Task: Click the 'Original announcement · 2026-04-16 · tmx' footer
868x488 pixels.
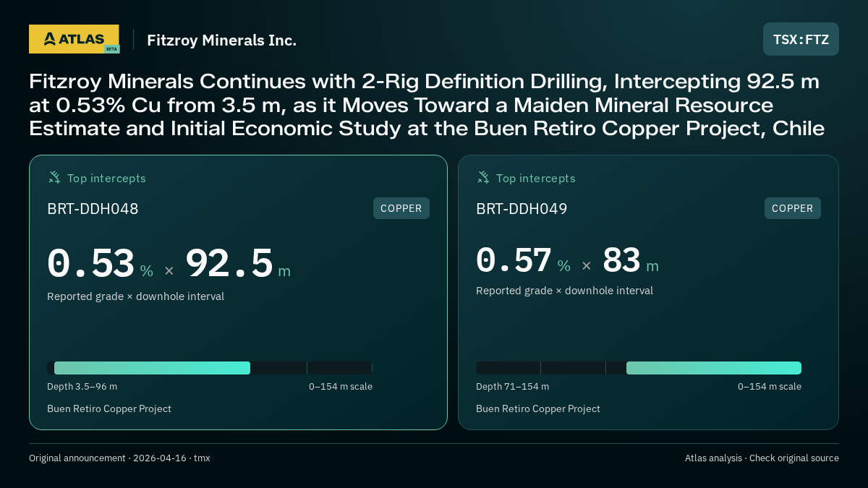Action: (119, 458)
